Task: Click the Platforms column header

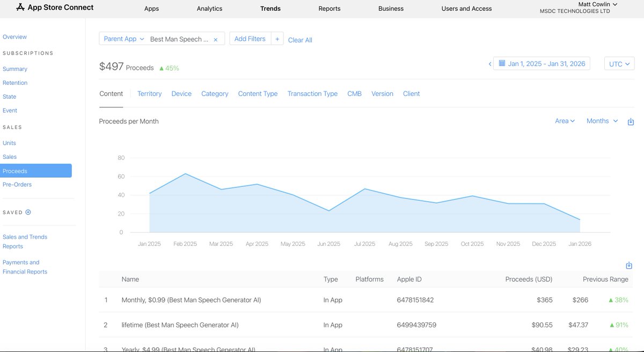Action: point(369,279)
